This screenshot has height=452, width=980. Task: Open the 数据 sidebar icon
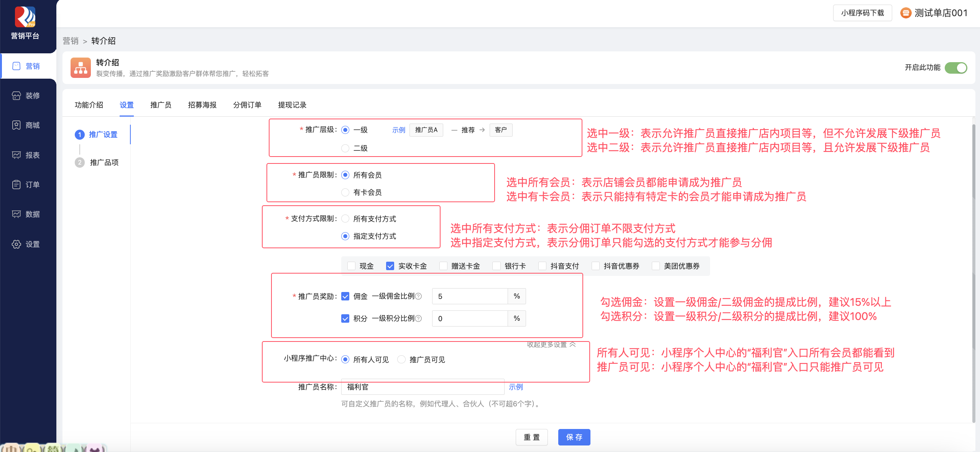point(16,214)
